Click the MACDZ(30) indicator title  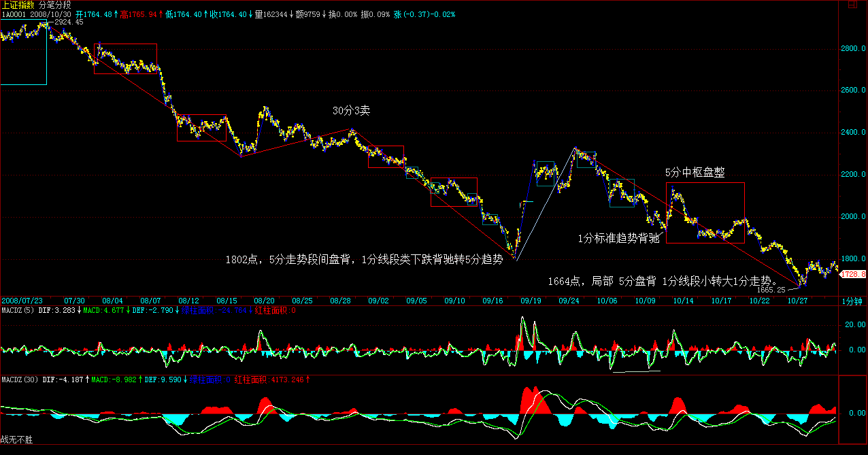(x=15, y=379)
